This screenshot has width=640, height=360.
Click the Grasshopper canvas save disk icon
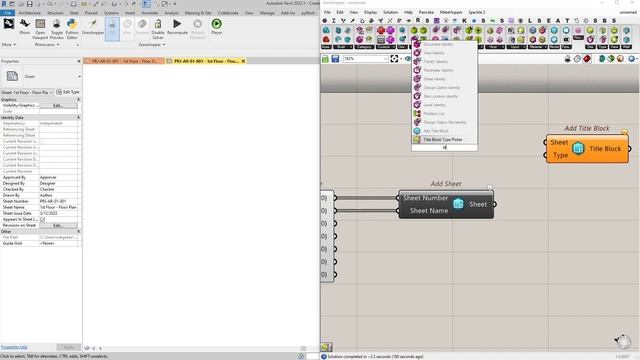click(335, 59)
